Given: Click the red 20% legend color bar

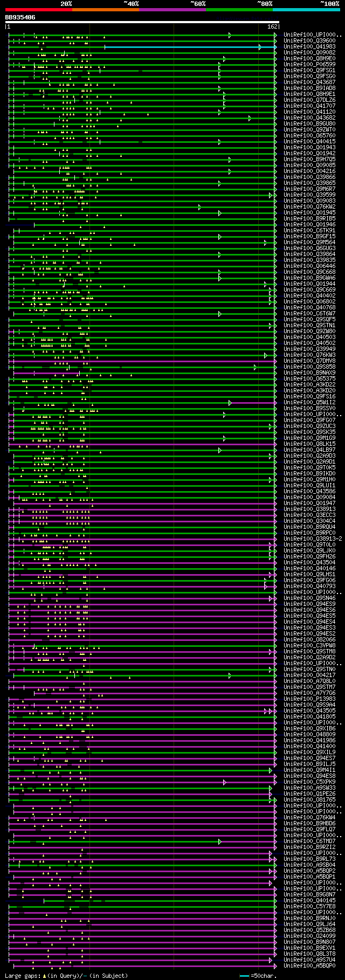Looking at the screenshot, I should click(38, 10).
